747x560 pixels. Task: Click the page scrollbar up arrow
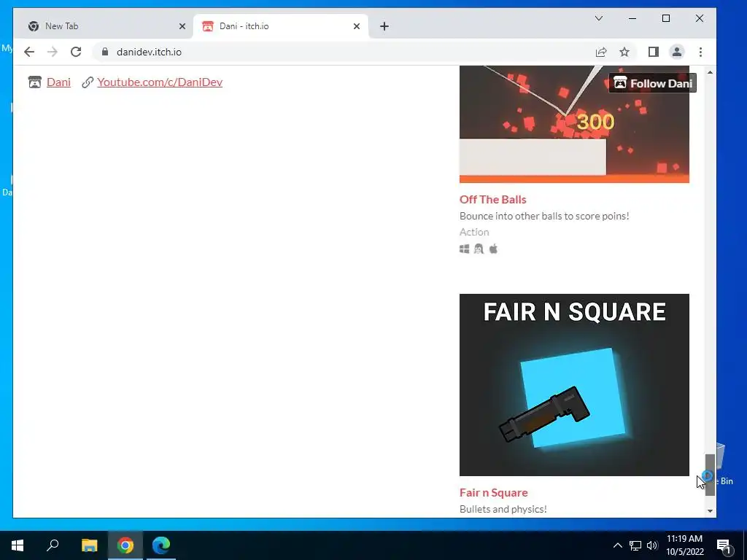[x=710, y=72]
